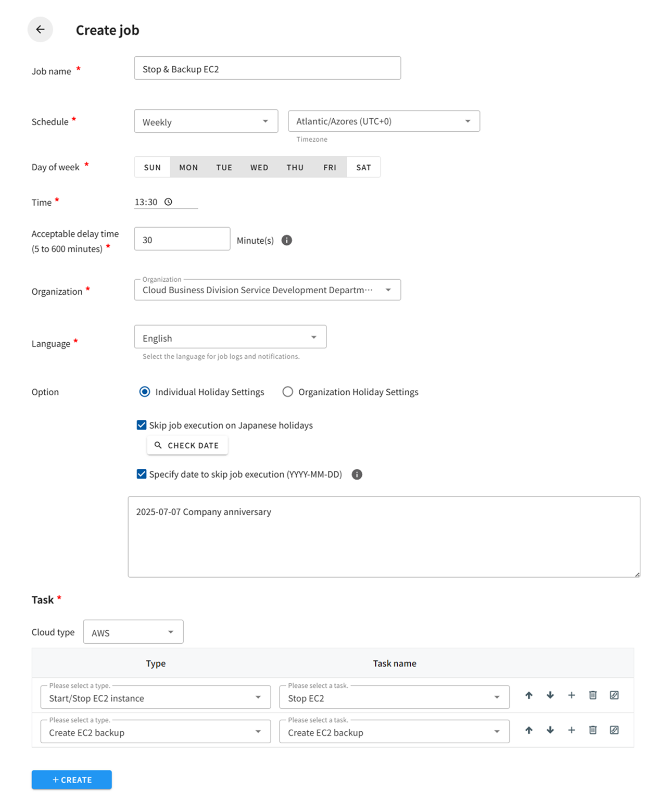
Task: Open edit link for Create EC2 backup task
Action: pyautogui.click(x=614, y=730)
